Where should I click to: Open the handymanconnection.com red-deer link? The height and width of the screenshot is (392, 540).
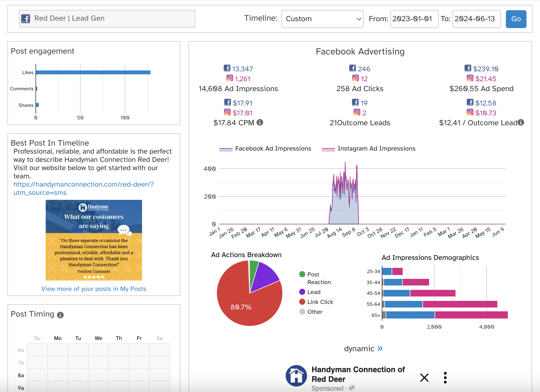[83, 189]
